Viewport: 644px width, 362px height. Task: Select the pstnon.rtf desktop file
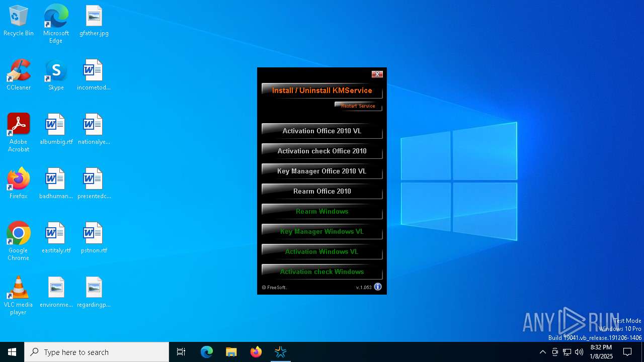[94, 238]
